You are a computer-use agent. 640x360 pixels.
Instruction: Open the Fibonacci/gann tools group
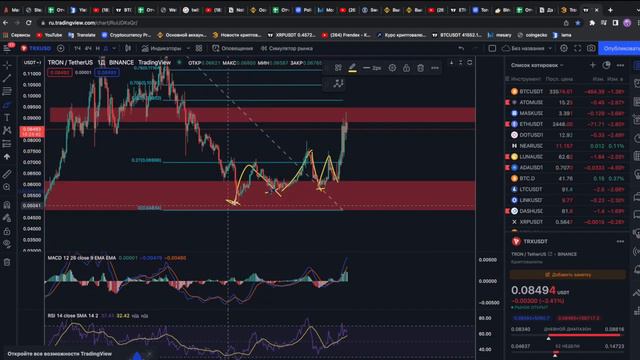tap(7, 91)
